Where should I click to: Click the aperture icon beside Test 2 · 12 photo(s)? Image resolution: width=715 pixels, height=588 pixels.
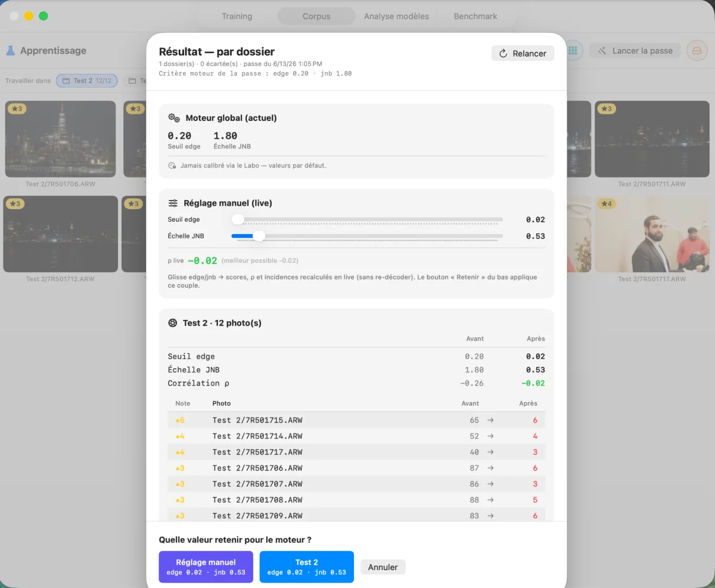click(173, 323)
